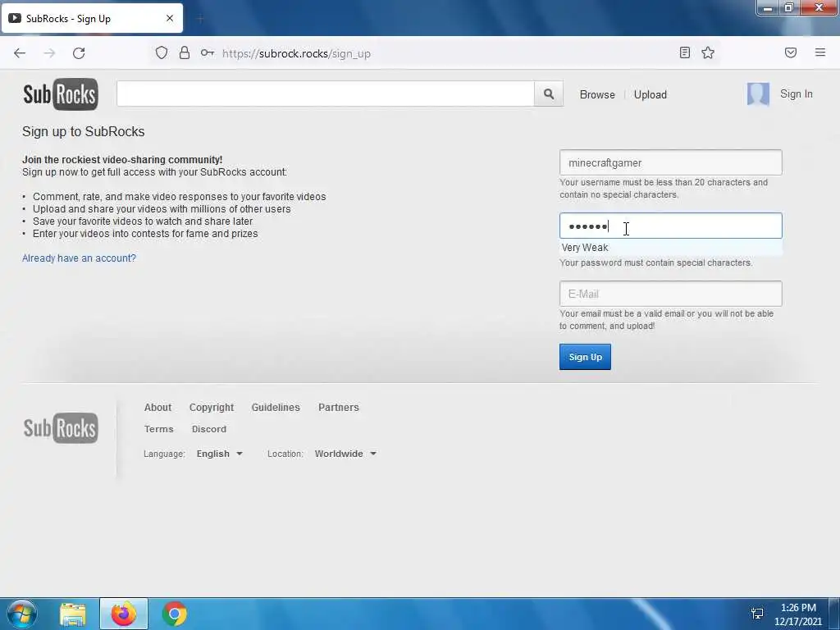This screenshot has width=840, height=630.
Task: Click the browser forward arrow
Action: [x=49, y=53]
